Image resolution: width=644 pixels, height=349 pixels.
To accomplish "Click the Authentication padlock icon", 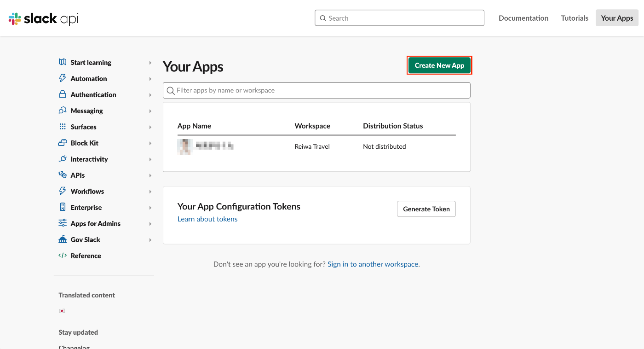I will point(63,94).
